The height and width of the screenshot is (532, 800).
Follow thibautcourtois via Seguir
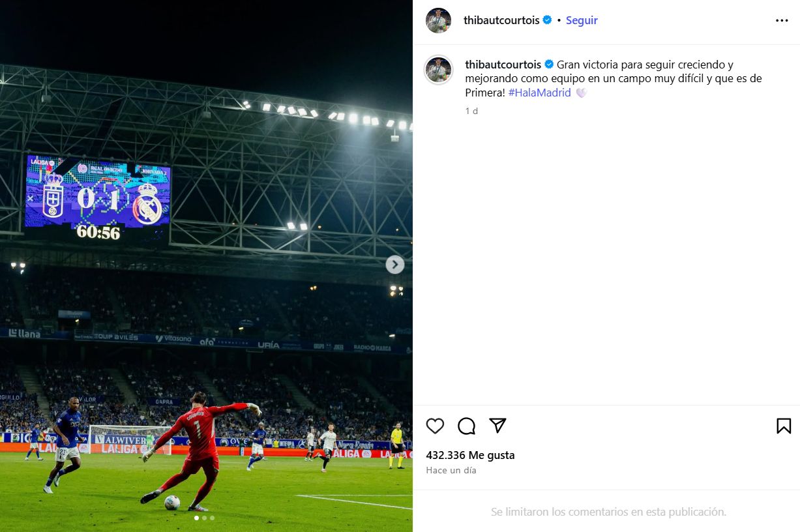582,20
